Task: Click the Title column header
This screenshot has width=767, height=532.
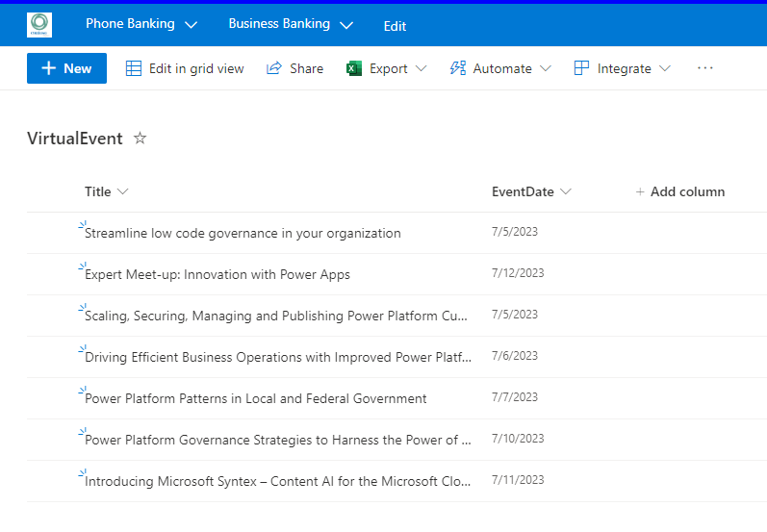Action: click(98, 191)
